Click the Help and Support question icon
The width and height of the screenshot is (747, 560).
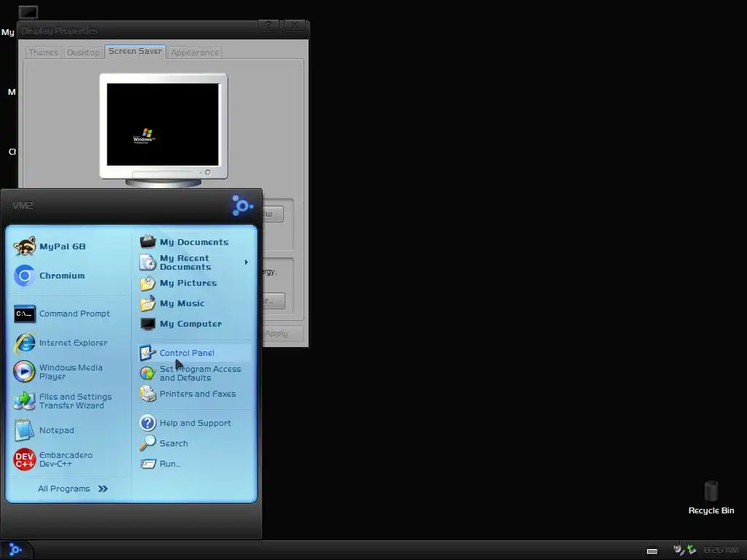147,423
